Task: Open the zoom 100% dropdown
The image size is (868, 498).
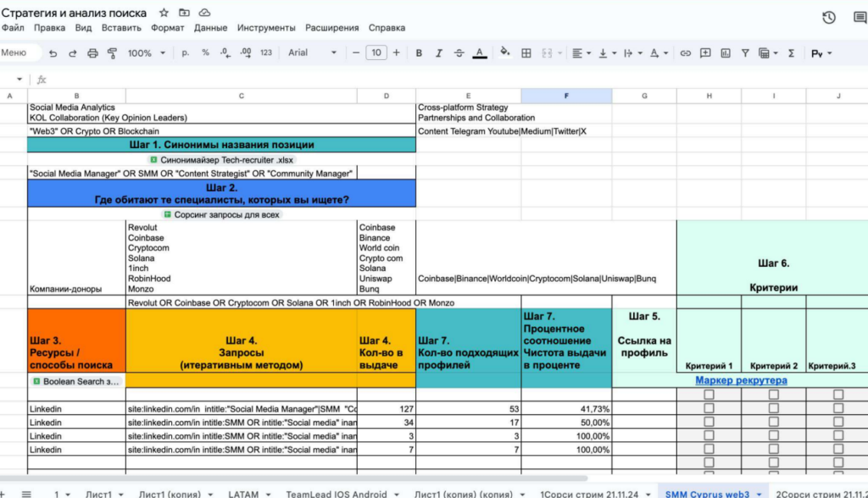Action: coord(146,53)
